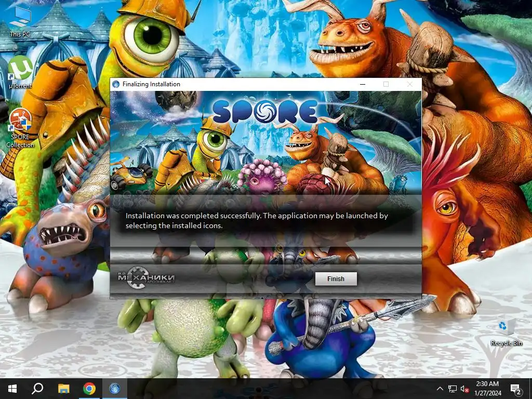Click the Finish button in installer
The image size is (532, 399).
click(x=336, y=278)
